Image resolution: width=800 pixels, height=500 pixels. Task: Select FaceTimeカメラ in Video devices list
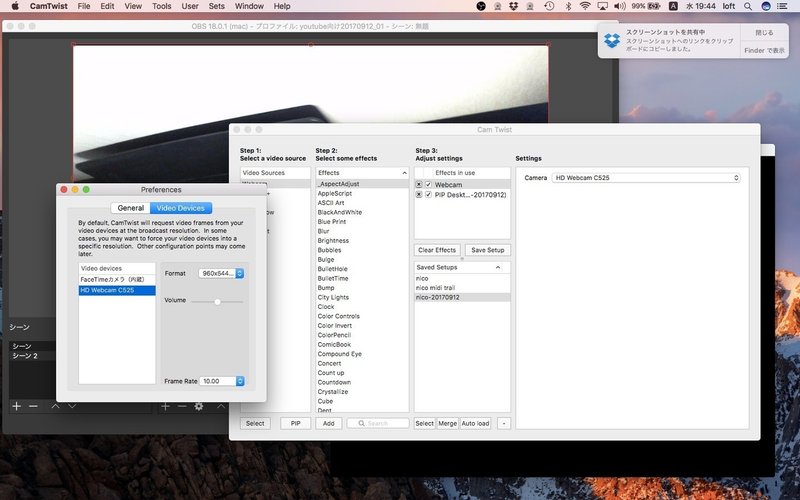tap(117, 280)
